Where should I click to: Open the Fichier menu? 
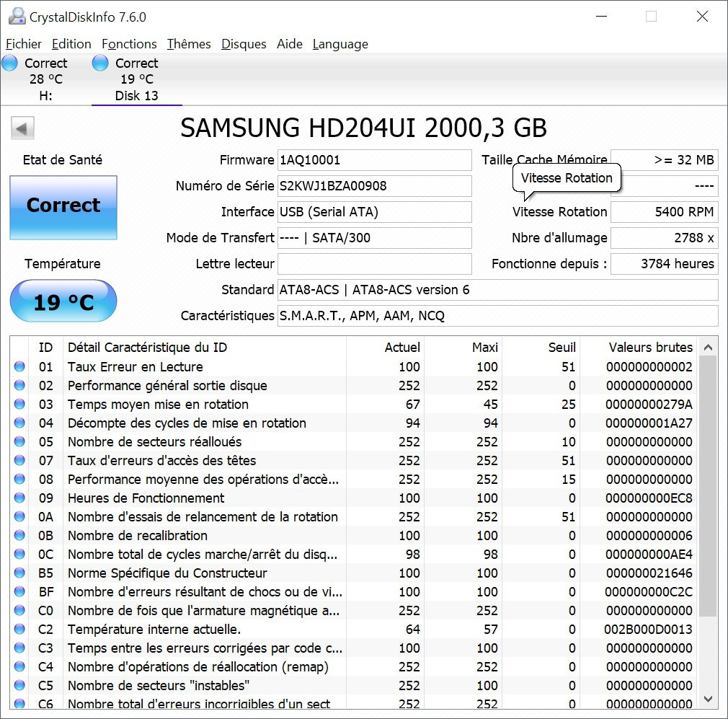(24, 44)
